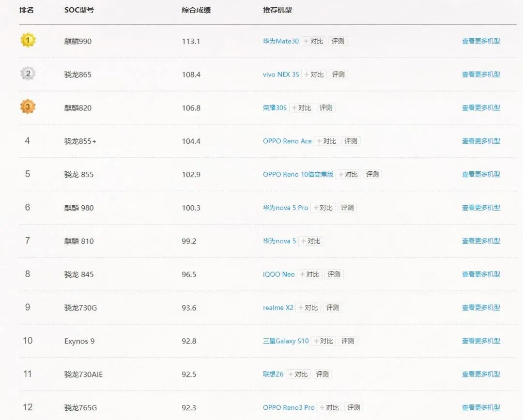This screenshot has height=420, width=523.
Task: Click the SOC型号 column header
Action: click(x=79, y=10)
